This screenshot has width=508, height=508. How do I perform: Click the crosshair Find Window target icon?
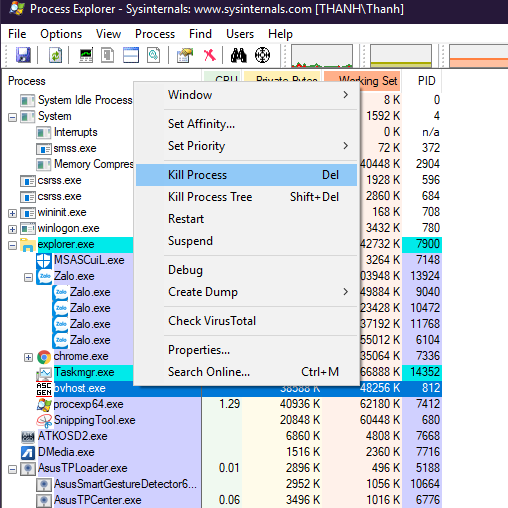(x=262, y=55)
